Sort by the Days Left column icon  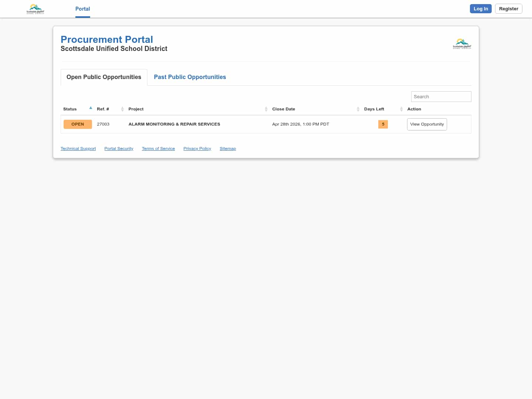401,109
